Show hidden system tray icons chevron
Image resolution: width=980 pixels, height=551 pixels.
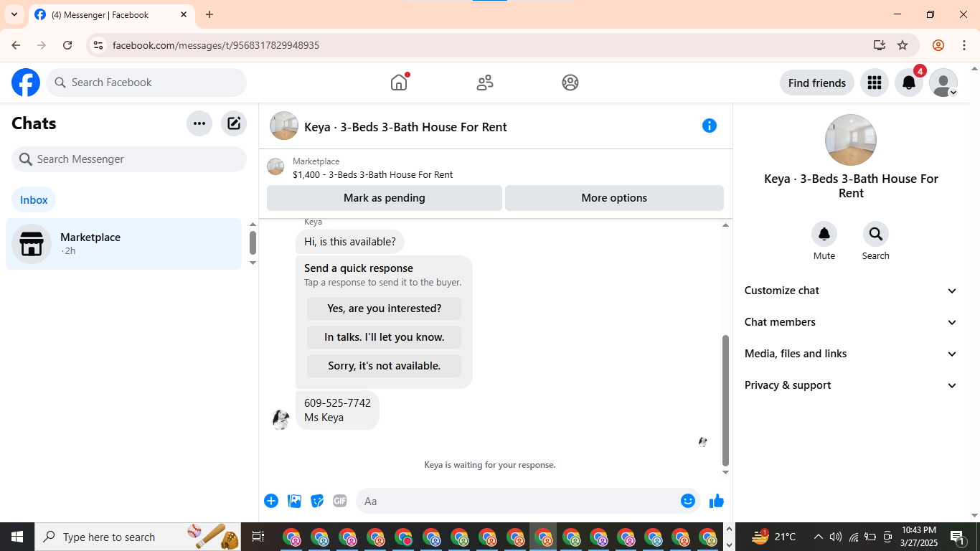(x=818, y=537)
